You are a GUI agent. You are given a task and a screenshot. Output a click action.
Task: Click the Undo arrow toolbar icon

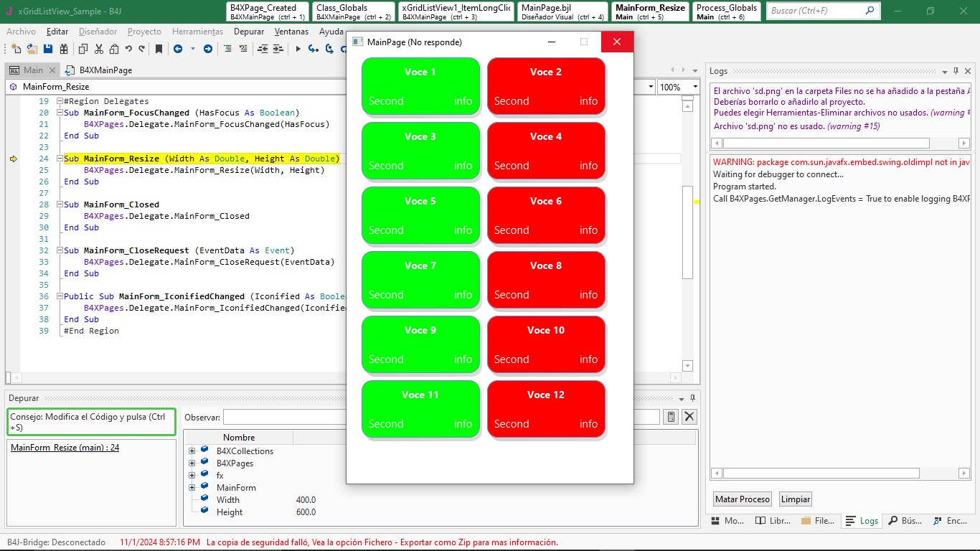coord(128,49)
